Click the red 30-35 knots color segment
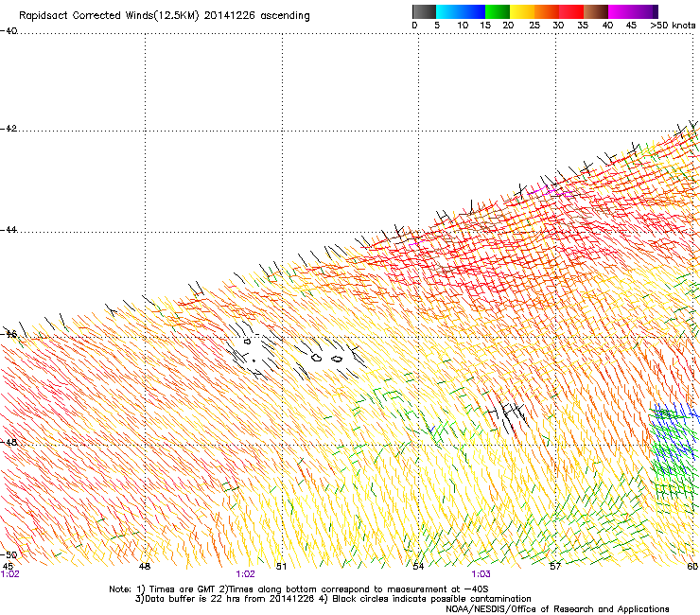 571,12
